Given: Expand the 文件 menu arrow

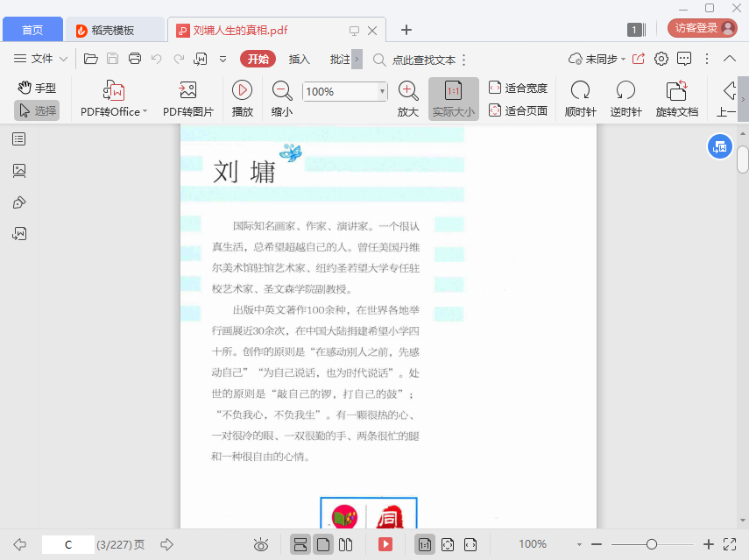Looking at the screenshot, I should [x=64, y=60].
